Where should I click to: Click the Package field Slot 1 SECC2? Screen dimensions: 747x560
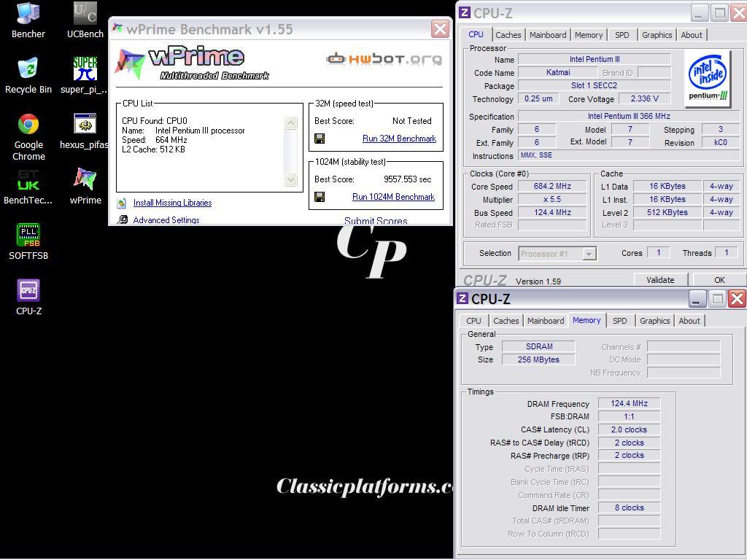pos(594,86)
